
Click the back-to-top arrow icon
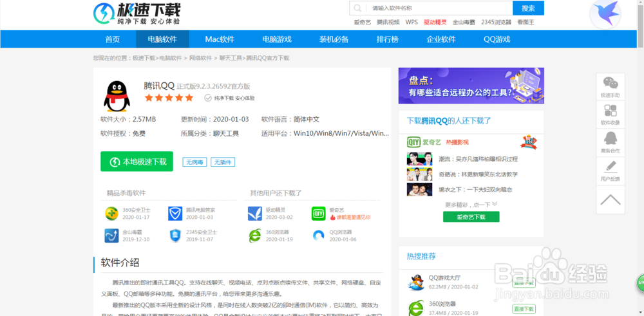click(x=611, y=200)
